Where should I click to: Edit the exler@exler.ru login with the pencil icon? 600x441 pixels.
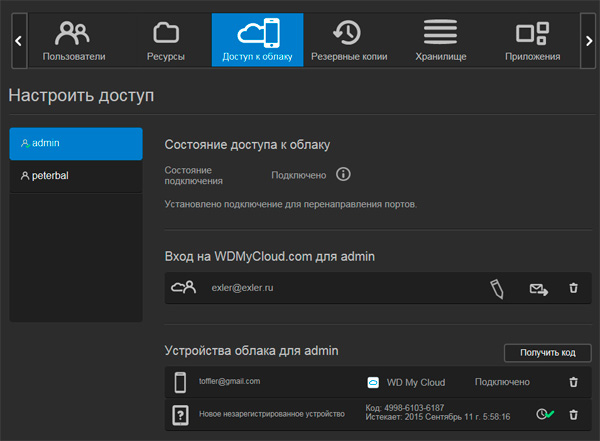pos(497,289)
